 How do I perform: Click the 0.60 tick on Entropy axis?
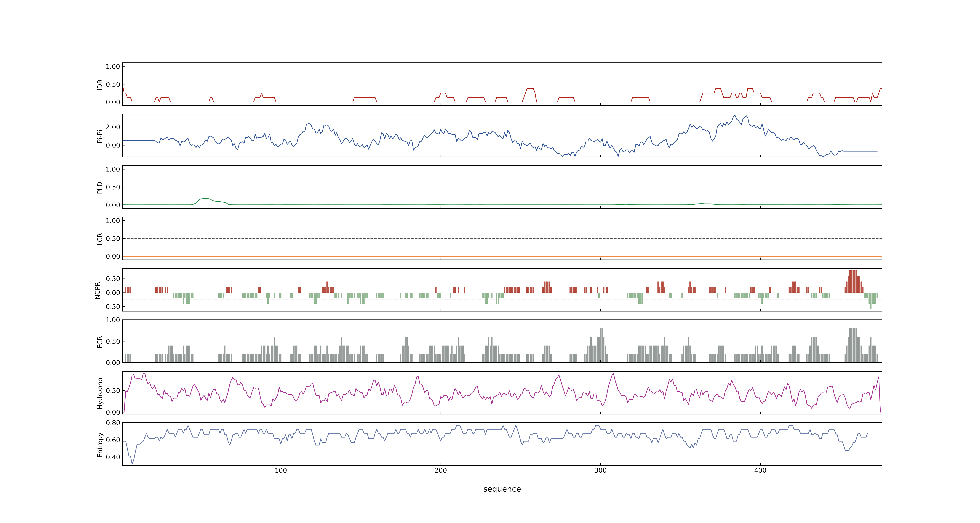[x=113, y=440]
